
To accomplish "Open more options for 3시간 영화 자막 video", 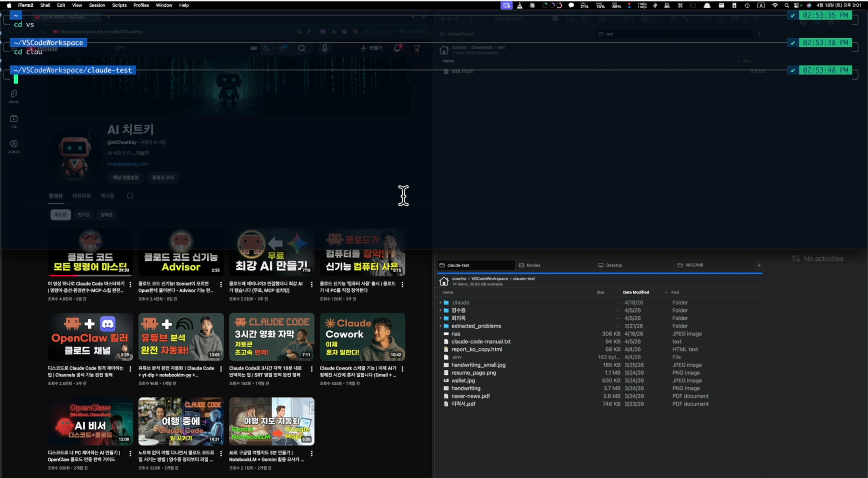I will (x=312, y=369).
